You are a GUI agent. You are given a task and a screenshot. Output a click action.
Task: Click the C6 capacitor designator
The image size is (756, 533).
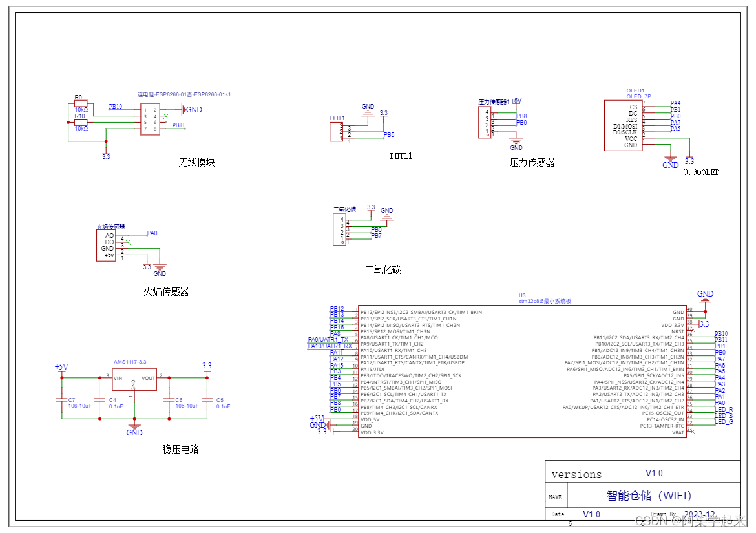(179, 400)
